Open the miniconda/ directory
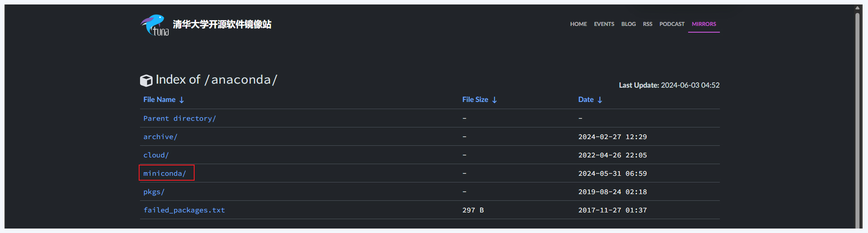This screenshot has height=233, width=868. click(x=164, y=174)
